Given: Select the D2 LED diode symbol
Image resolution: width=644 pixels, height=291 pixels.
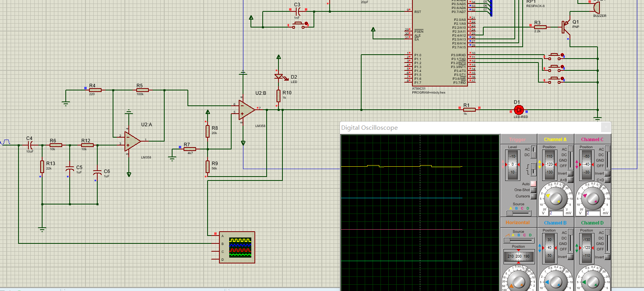Looking at the screenshot, I should [x=279, y=77].
